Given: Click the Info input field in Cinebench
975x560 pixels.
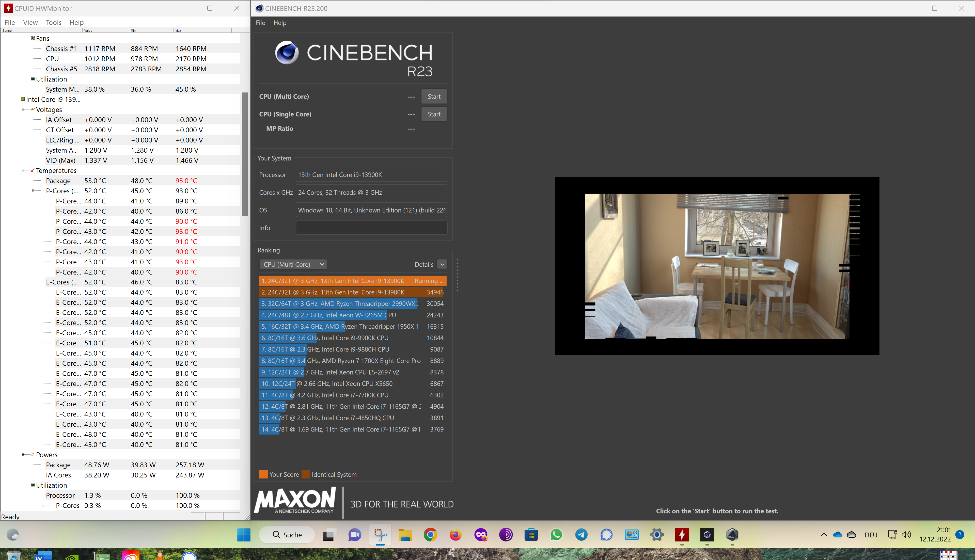Looking at the screenshot, I should click(x=372, y=228).
